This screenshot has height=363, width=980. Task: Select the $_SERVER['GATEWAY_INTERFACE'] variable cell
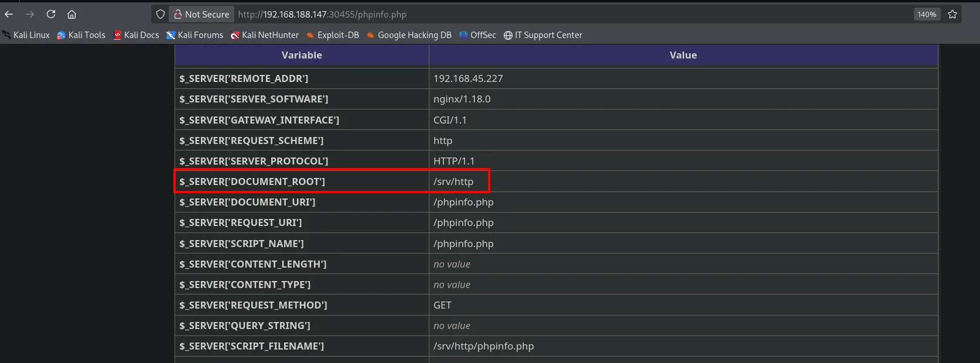point(302,120)
